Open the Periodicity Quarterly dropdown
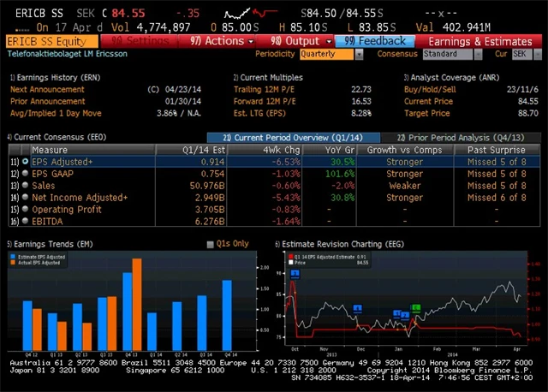The image size is (548, 392). tap(327, 54)
